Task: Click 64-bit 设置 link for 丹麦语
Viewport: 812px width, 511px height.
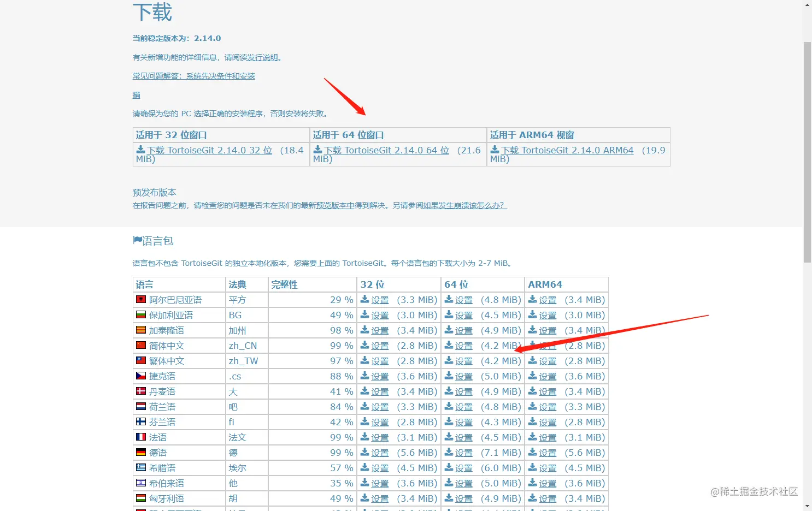Action: [464, 392]
